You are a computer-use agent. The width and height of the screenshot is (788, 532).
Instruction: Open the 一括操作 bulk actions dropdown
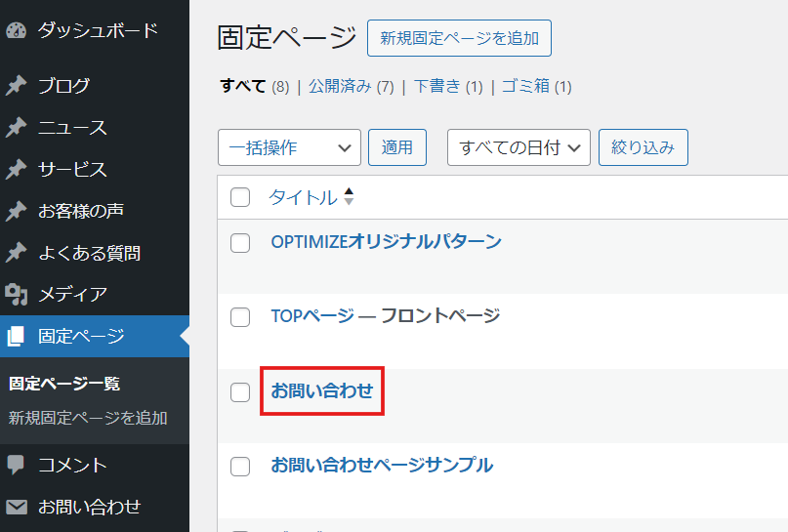click(289, 147)
